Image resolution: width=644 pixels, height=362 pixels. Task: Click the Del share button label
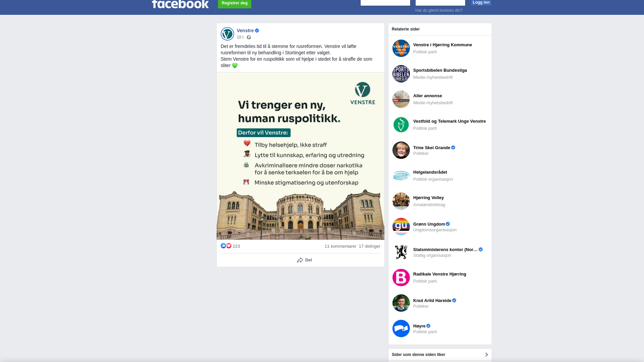pos(309,260)
